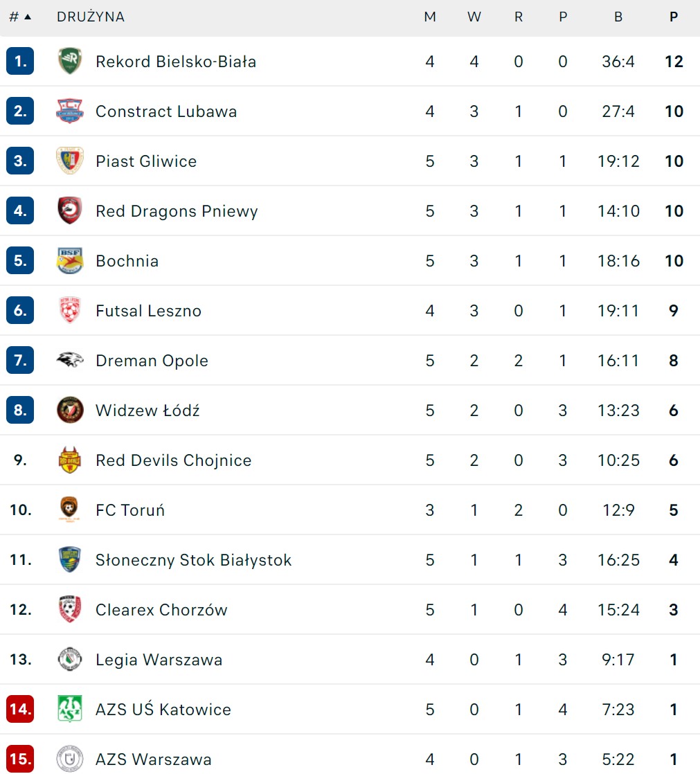Click the Rekord Bielsko-Biała team crest
This screenshot has width=700, height=774.
[x=70, y=62]
